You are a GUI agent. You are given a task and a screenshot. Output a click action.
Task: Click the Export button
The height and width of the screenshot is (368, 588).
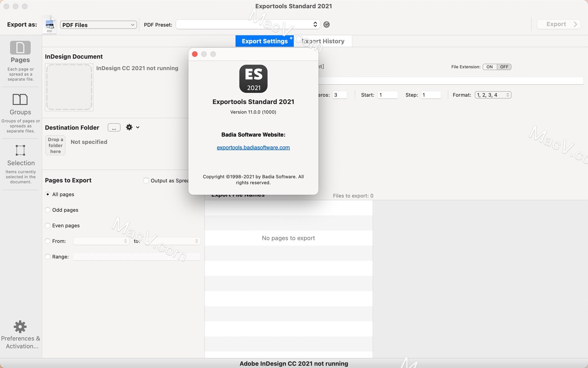pos(559,24)
